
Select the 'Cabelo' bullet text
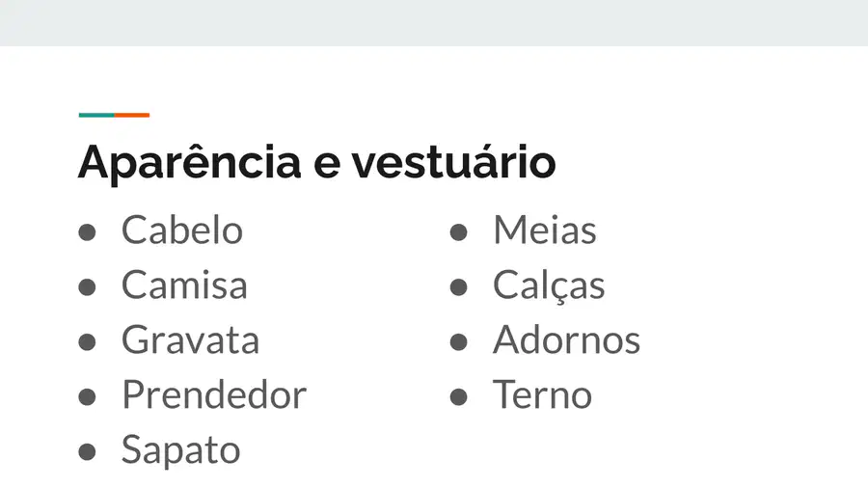182,230
